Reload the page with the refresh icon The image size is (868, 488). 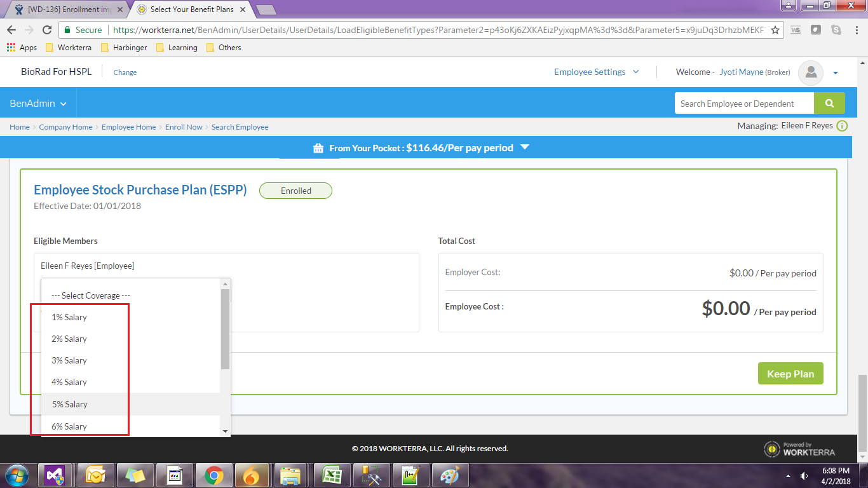pyautogui.click(x=47, y=30)
